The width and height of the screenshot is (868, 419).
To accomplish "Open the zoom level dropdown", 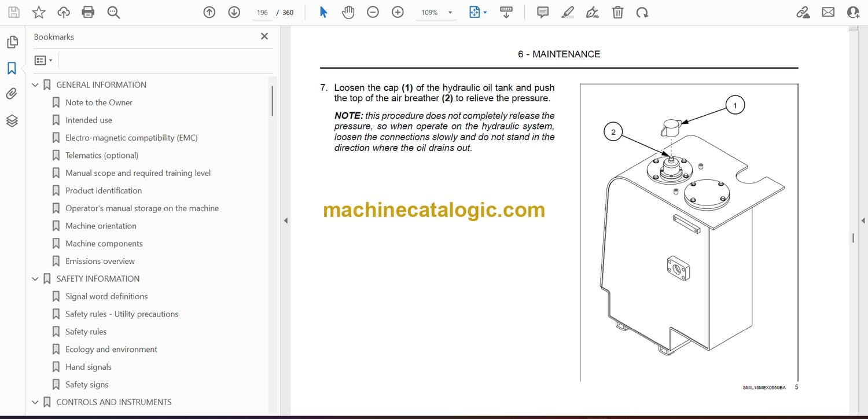I will click(x=450, y=12).
